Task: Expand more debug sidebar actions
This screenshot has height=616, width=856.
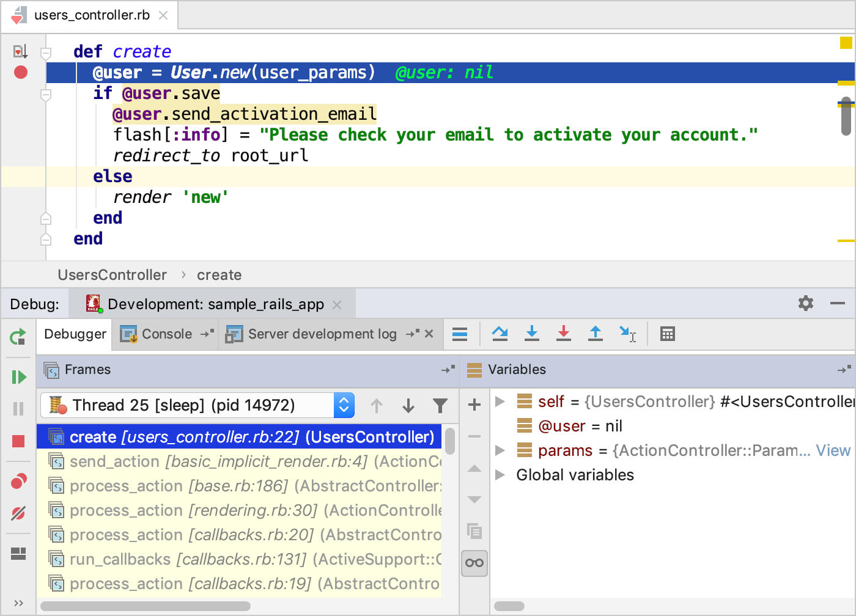Action: (x=18, y=603)
